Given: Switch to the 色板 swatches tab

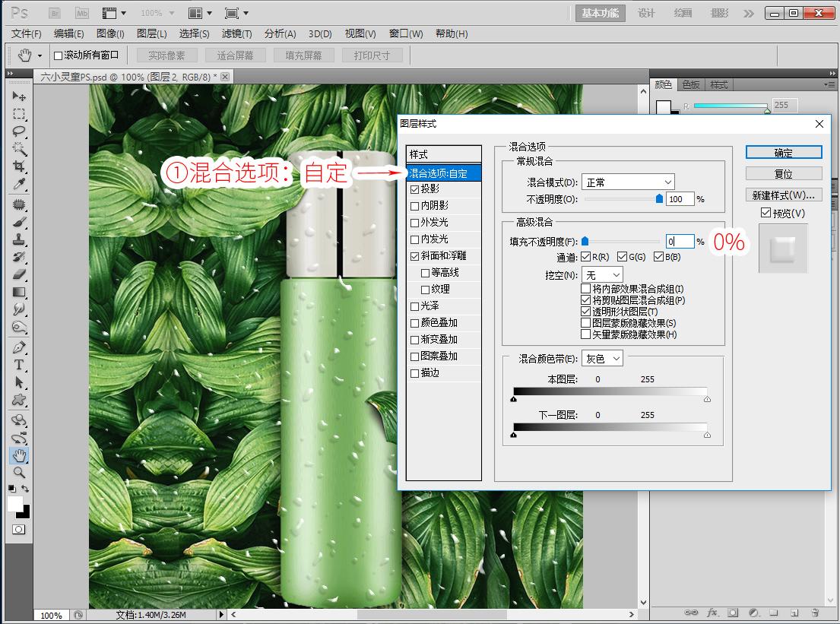Looking at the screenshot, I should [690, 84].
